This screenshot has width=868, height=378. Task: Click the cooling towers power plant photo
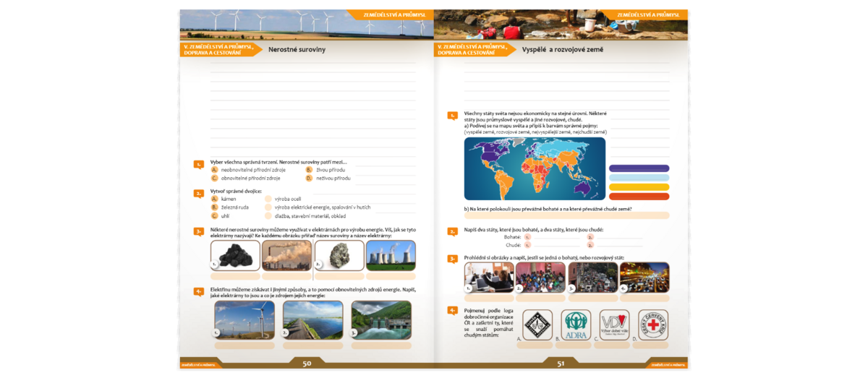click(391, 256)
